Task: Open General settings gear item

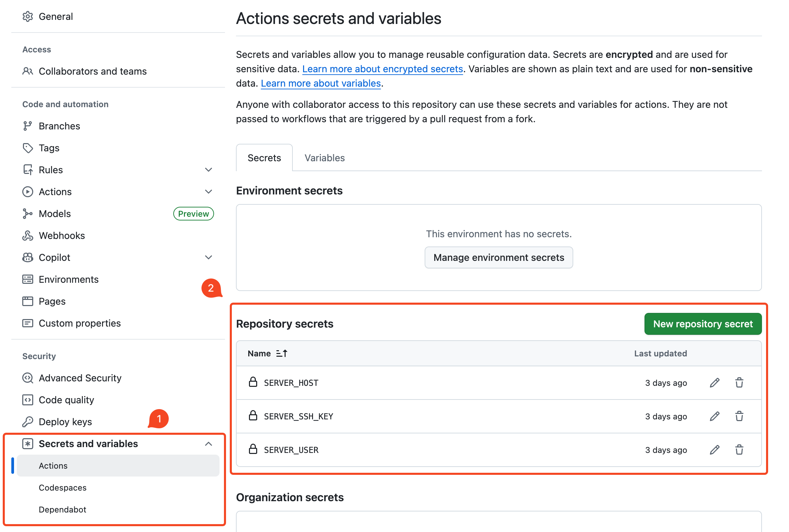Action: pos(55,16)
